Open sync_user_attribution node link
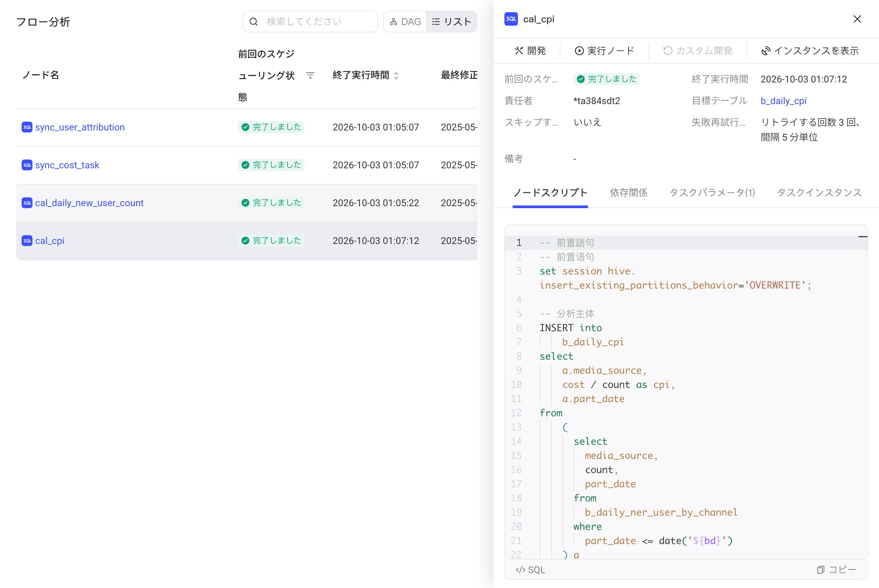Viewport: 879px width, 588px height. point(80,127)
